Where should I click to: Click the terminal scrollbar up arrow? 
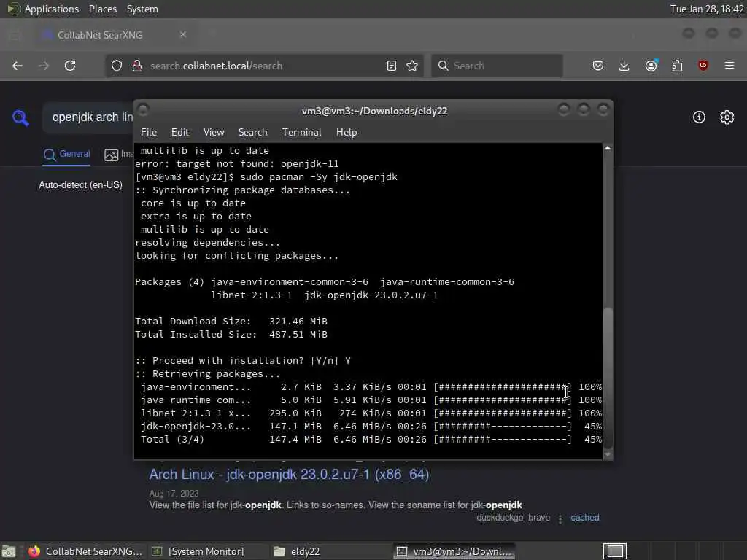608,148
